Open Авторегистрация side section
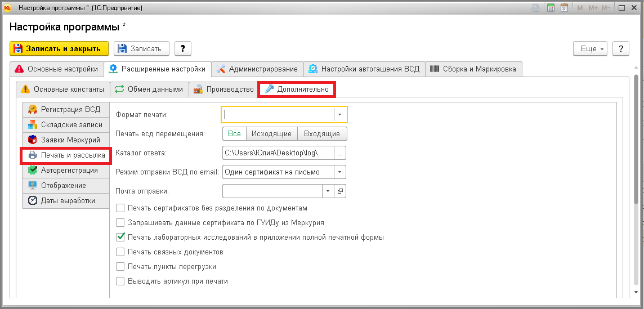This screenshot has width=644, height=309. (x=66, y=170)
